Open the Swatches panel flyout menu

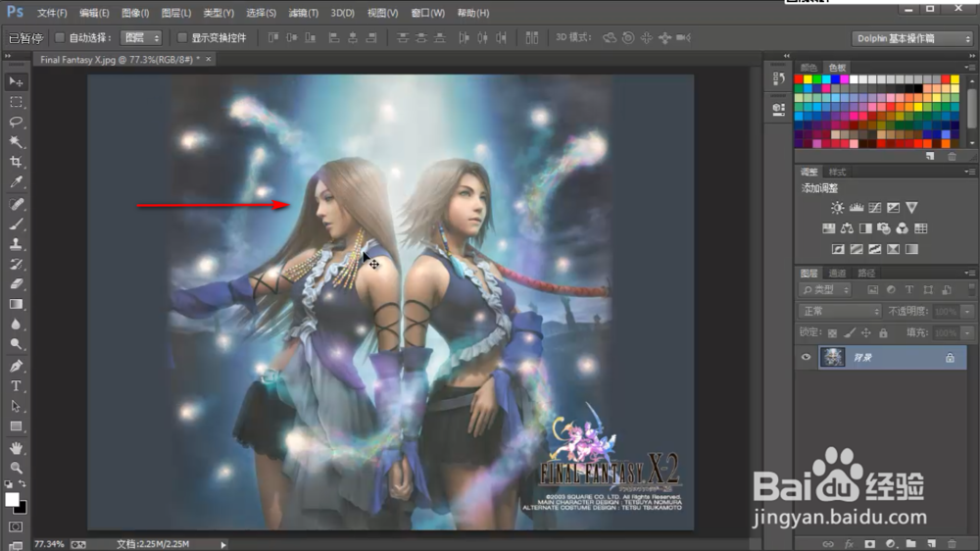point(969,68)
